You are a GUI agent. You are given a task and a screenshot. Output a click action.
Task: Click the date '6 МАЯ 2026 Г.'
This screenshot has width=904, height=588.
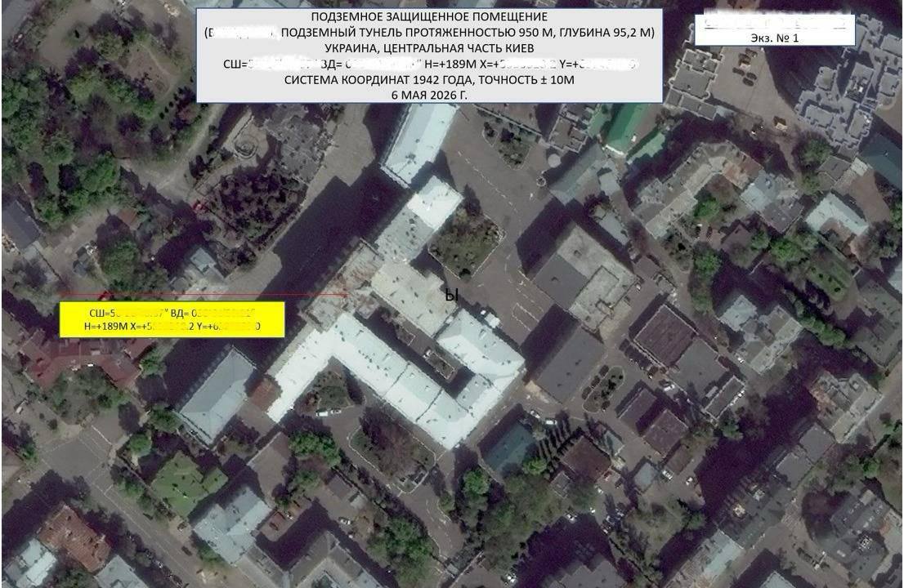[x=429, y=95]
